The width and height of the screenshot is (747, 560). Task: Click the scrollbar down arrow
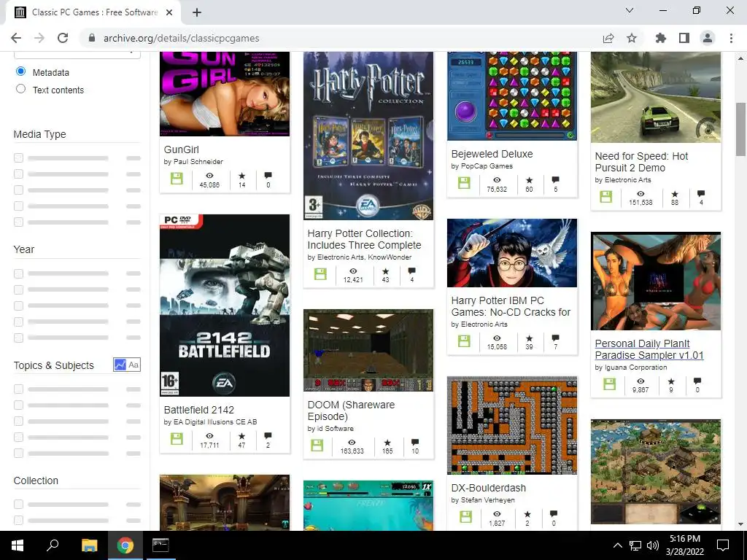(740, 524)
